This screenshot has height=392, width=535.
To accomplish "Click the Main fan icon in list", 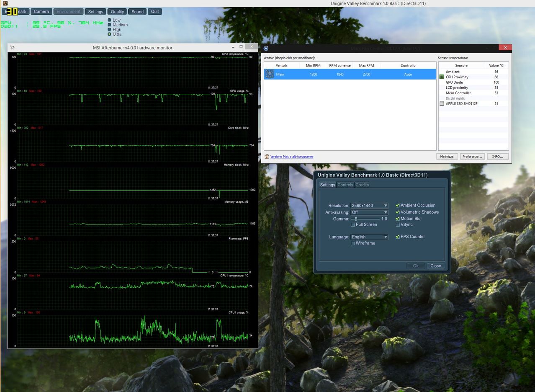I will [270, 75].
